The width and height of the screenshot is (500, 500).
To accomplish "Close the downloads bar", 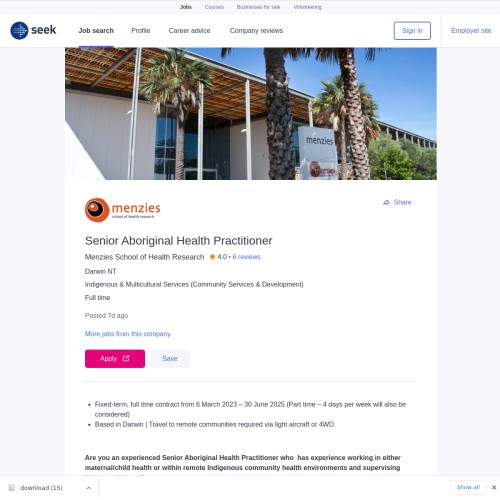I will tap(494, 487).
